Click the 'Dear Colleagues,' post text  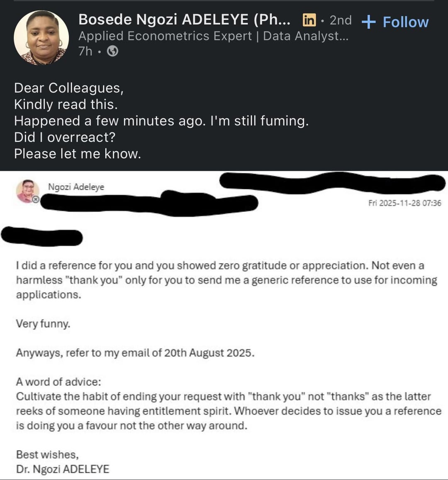[x=69, y=88]
